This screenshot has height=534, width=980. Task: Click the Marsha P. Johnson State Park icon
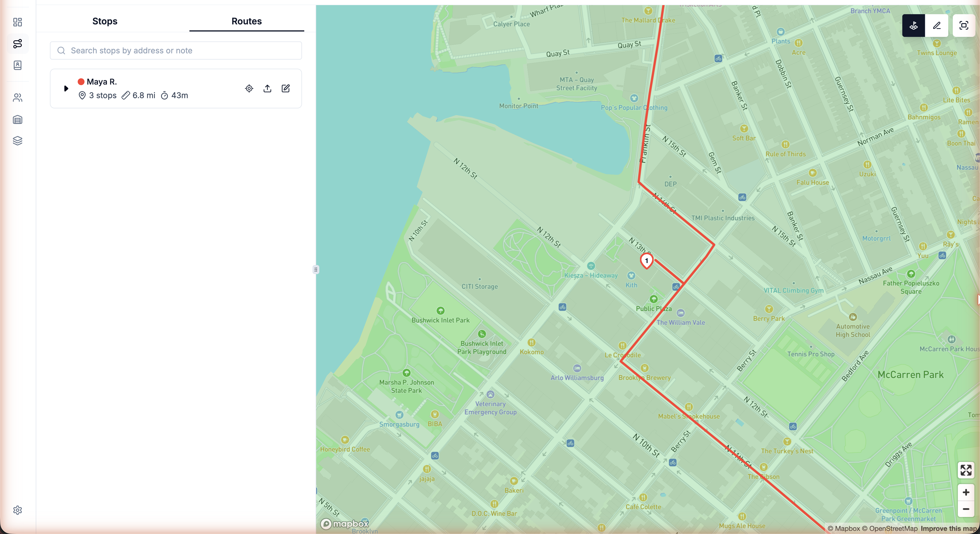point(406,373)
